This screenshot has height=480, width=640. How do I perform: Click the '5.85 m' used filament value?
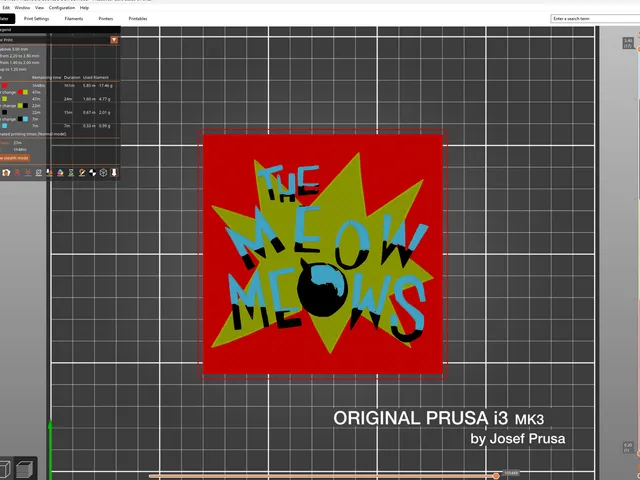tap(89, 86)
